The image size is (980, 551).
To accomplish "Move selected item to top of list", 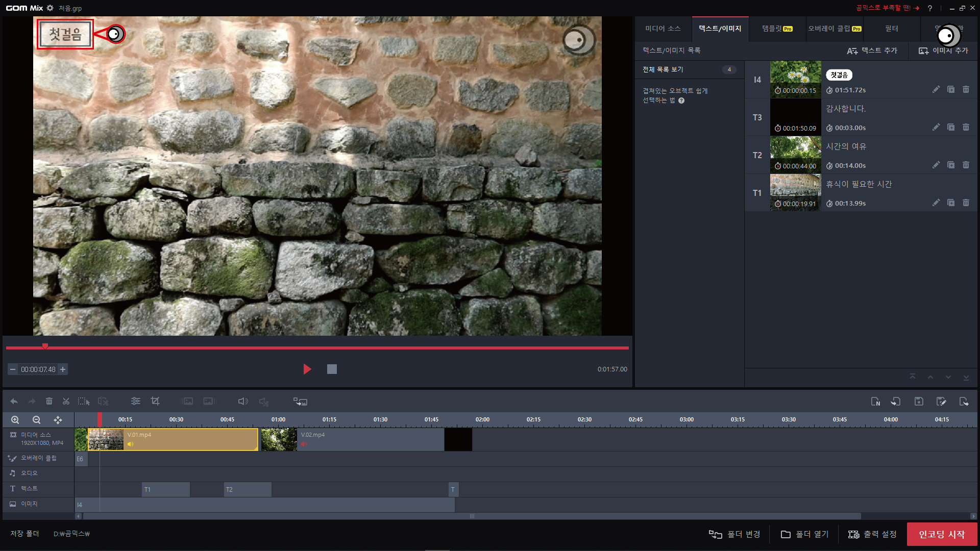I will click(913, 377).
